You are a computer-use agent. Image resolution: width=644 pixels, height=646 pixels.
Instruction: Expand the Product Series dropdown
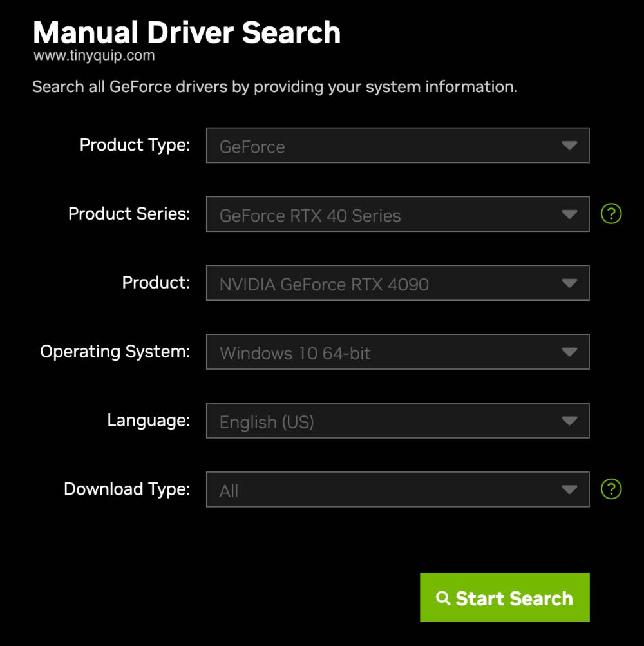(397, 214)
